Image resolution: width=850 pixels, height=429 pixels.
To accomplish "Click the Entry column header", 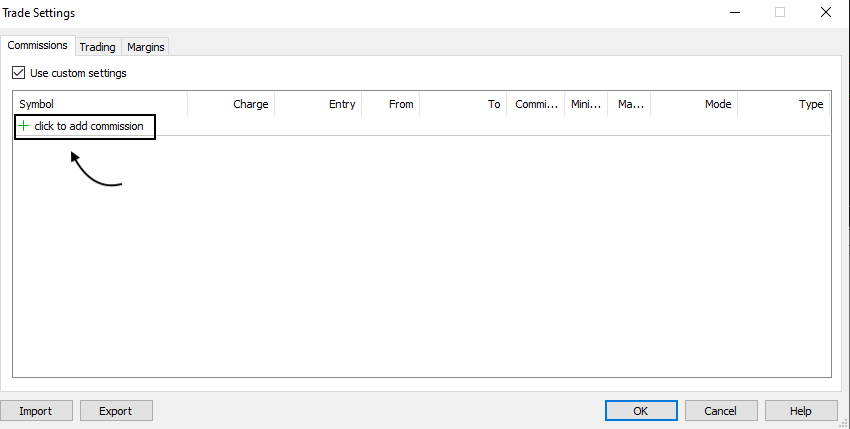I will tap(318, 104).
